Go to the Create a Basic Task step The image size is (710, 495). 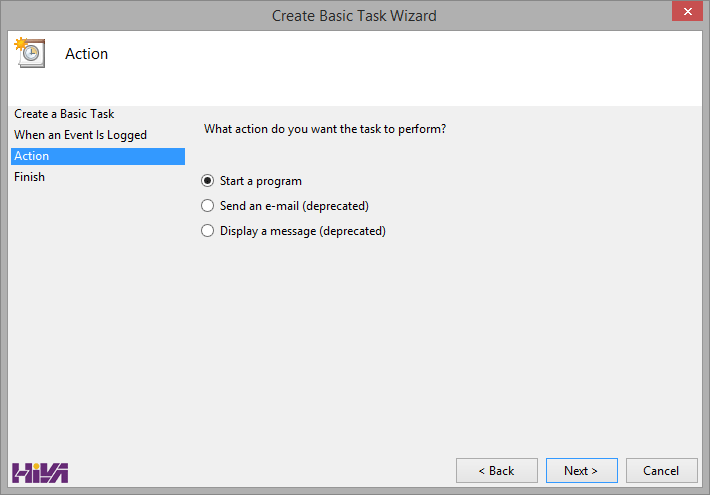(64, 114)
